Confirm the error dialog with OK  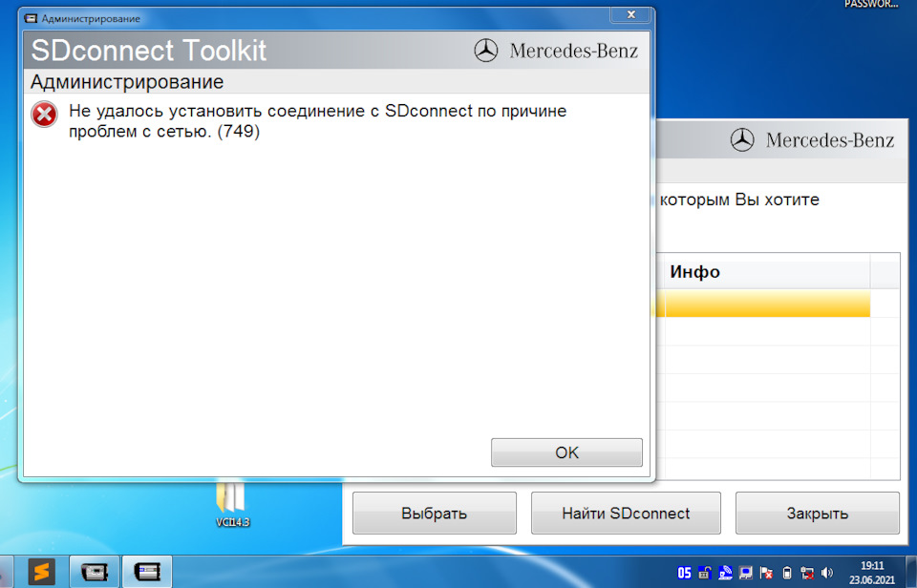[x=566, y=452]
